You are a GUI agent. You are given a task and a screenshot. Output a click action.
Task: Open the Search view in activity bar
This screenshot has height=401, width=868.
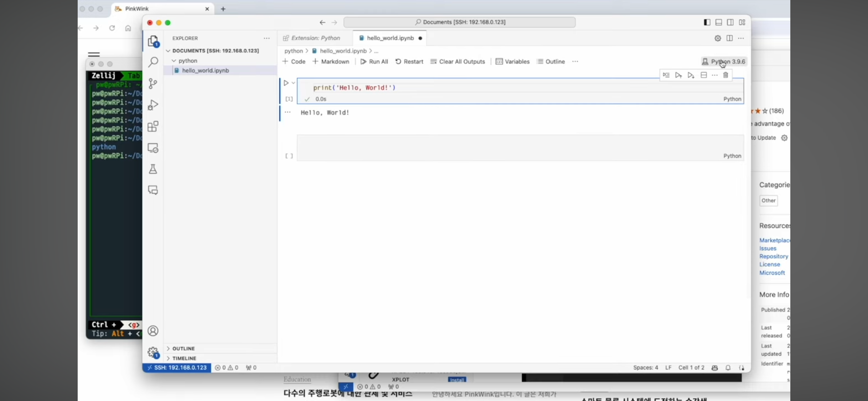[153, 62]
